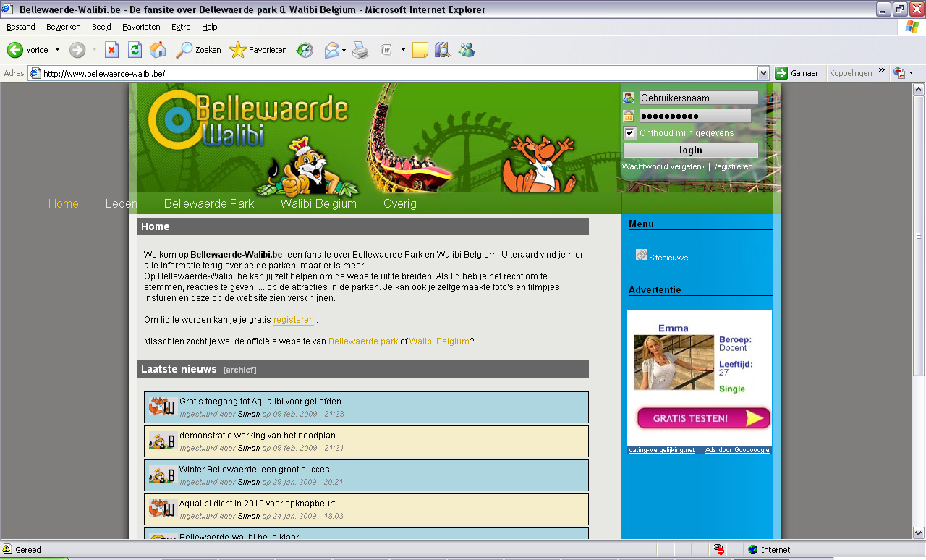Screen dimensions: 926x560
Task: Stop page loading with red X icon
Action: pos(111,50)
